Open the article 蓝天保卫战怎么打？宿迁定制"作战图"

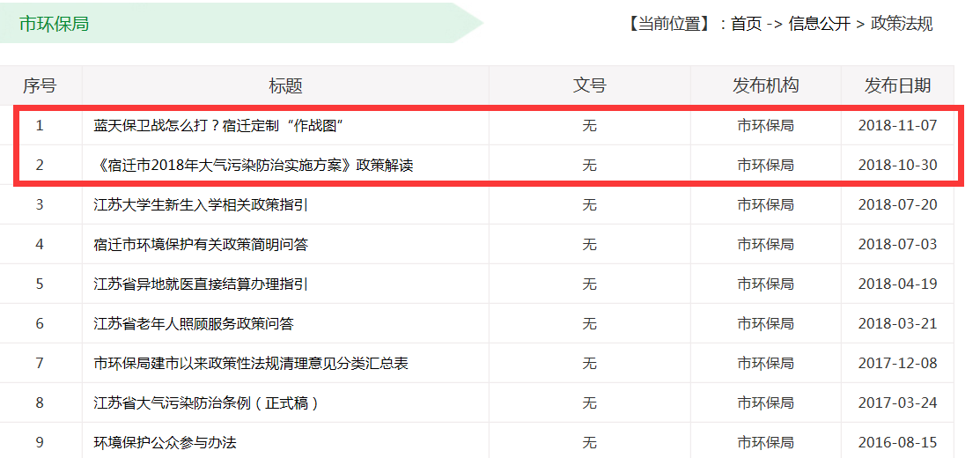point(220,126)
